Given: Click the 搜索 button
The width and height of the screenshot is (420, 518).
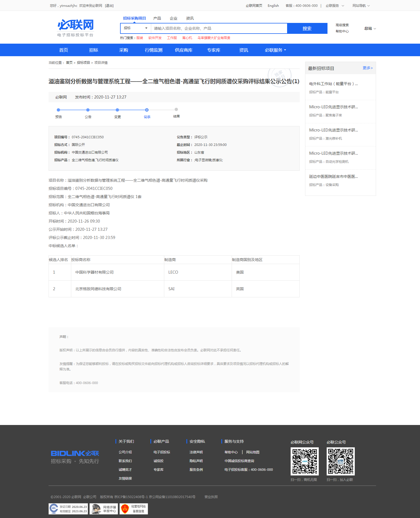Looking at the screenshot, I should [x=307, y=28].
